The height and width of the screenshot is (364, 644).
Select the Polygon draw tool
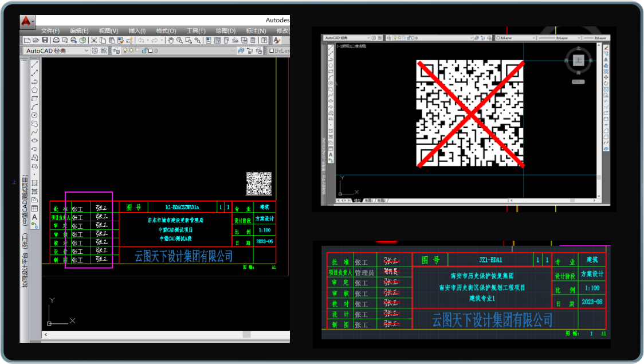pyautogui.click(x=35, y=90)
